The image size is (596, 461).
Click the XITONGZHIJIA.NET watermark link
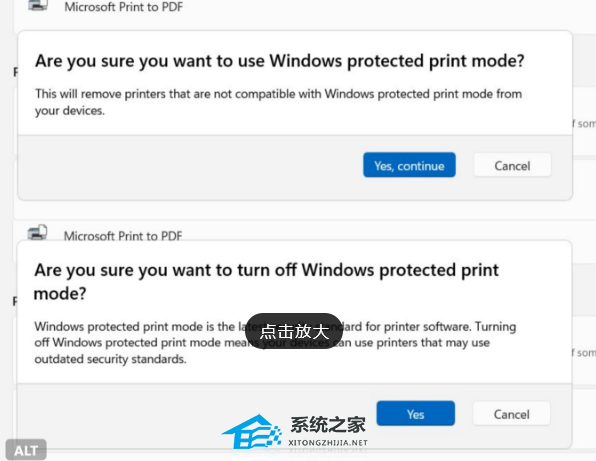pos(328,443)
